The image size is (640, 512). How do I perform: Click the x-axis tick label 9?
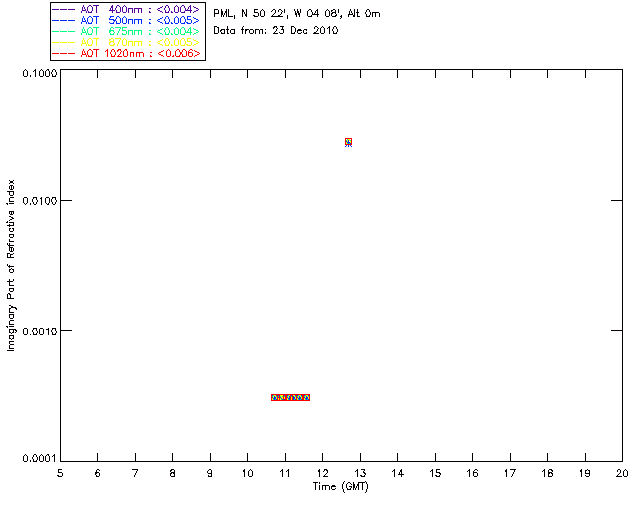coord(210,473)
